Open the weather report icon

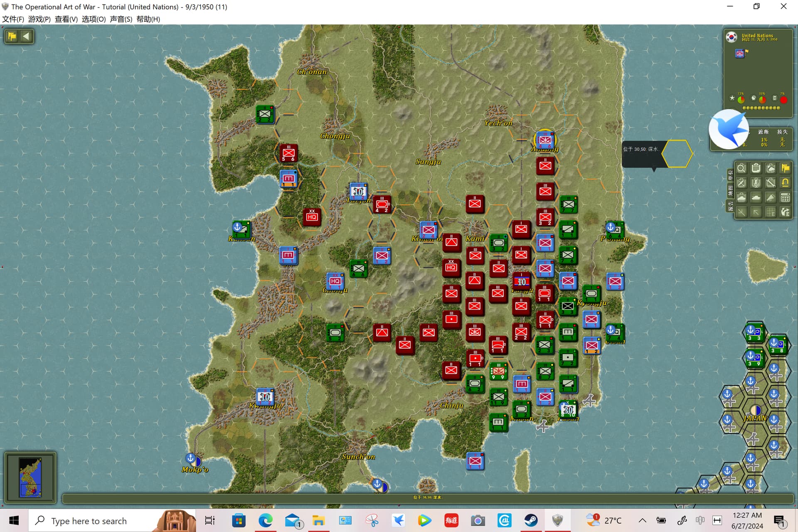(x=771, y=168)
